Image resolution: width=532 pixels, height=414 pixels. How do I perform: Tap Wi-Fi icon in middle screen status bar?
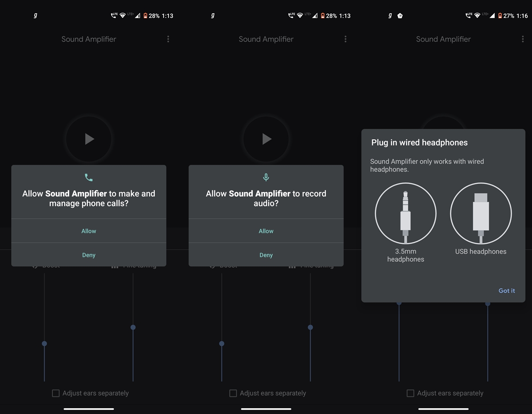pyautogui.click(x=300, y=16)
